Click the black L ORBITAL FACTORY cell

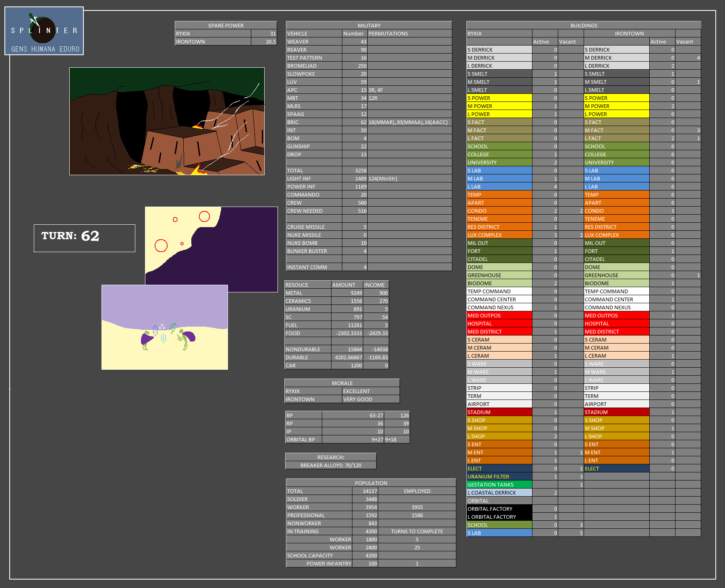tap(499, 517)
